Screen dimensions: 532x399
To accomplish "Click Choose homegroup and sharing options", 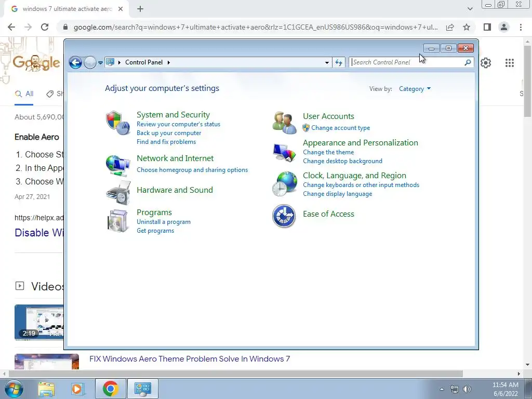I will click(192, 170).
